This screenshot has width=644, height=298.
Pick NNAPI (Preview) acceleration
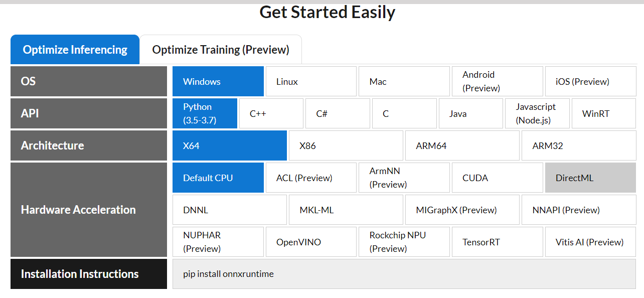pos(579,209)
